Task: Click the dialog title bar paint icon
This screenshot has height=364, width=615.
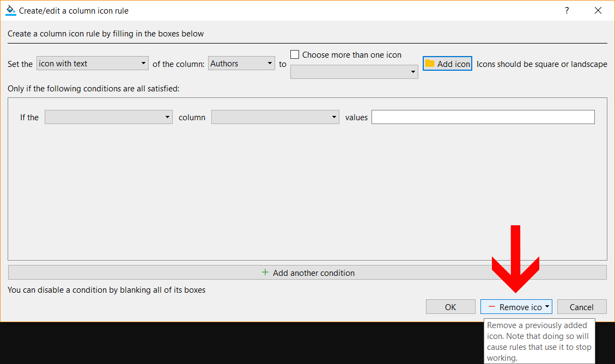Action: tap(10, 10)
